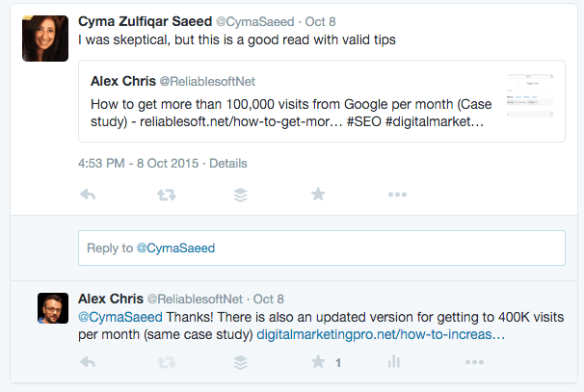Favorite Cyma's tweet with the star
584x392 pixels.
click(318, 194)
